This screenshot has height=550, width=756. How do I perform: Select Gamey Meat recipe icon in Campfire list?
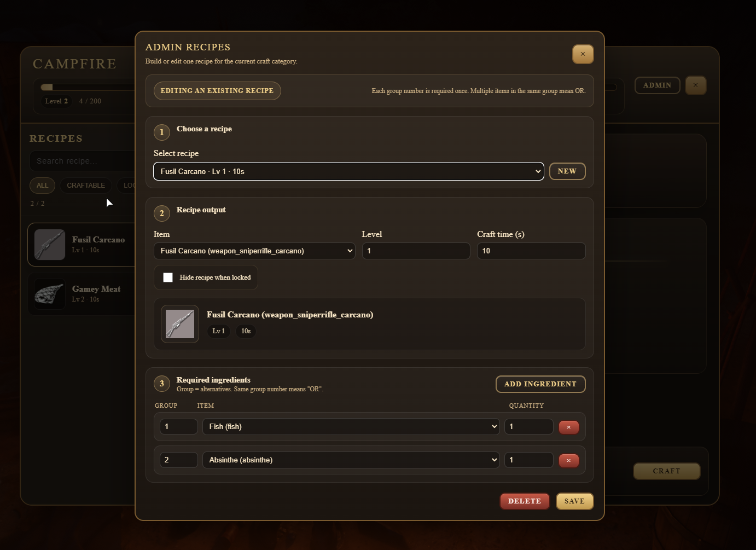pyautogui.click(x=50, y=294)
